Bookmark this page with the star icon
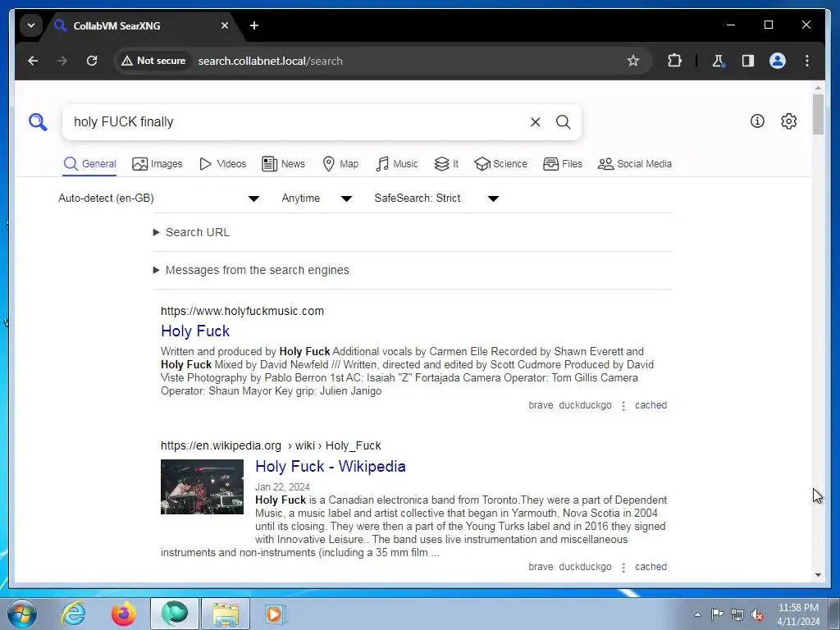This screenshot has height=630, width=840. 633,61
